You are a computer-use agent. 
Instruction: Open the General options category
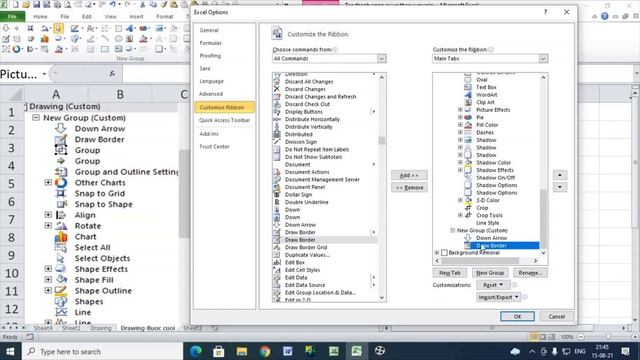pos(209,30)
